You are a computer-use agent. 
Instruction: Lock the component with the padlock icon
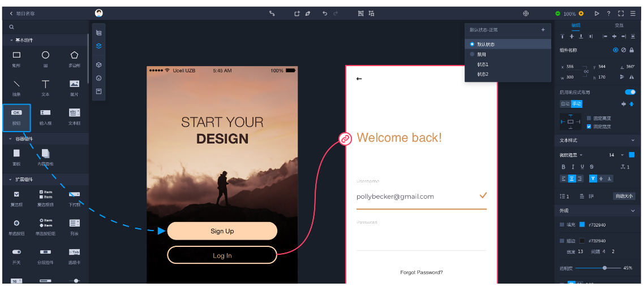tap(632, 50)
